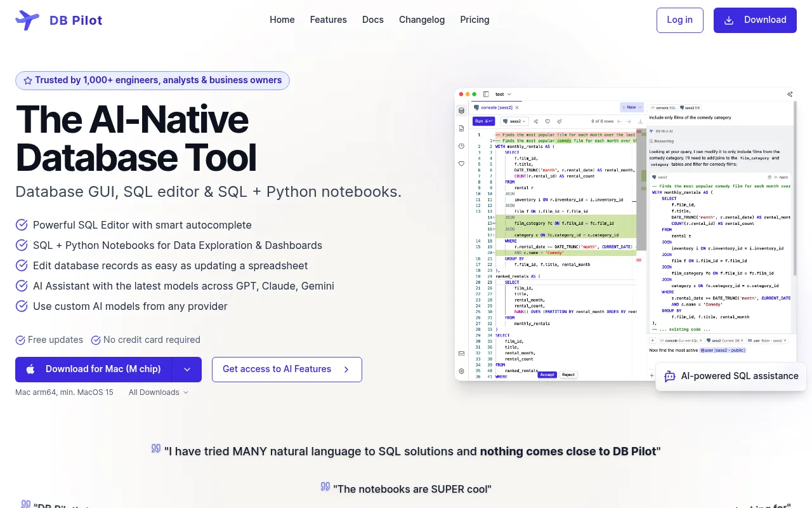The image size is (812, 508).
Task: Close the console [sass2] tab
Action: click(x=516, y=108)
